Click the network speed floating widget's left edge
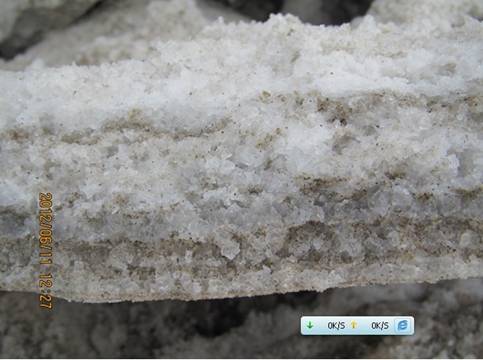Viewport: 483px width, 360px height. click(303, 326)
